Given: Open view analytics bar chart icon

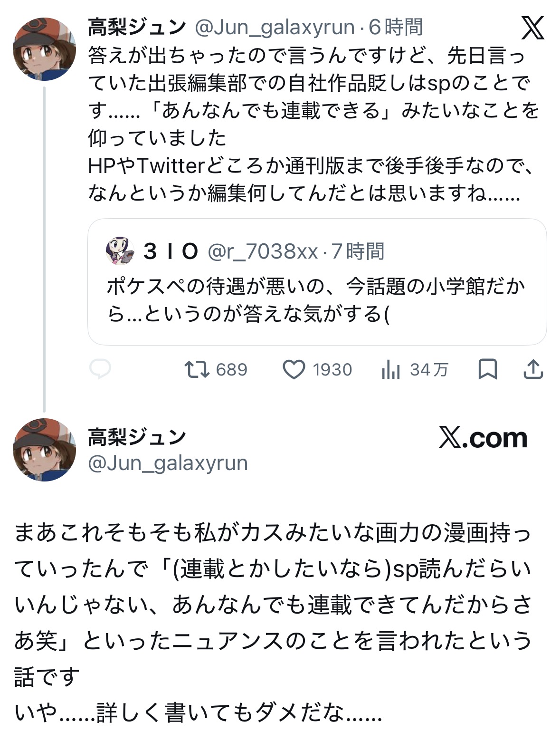Looking at the screenshot, I should click(391, 369).
